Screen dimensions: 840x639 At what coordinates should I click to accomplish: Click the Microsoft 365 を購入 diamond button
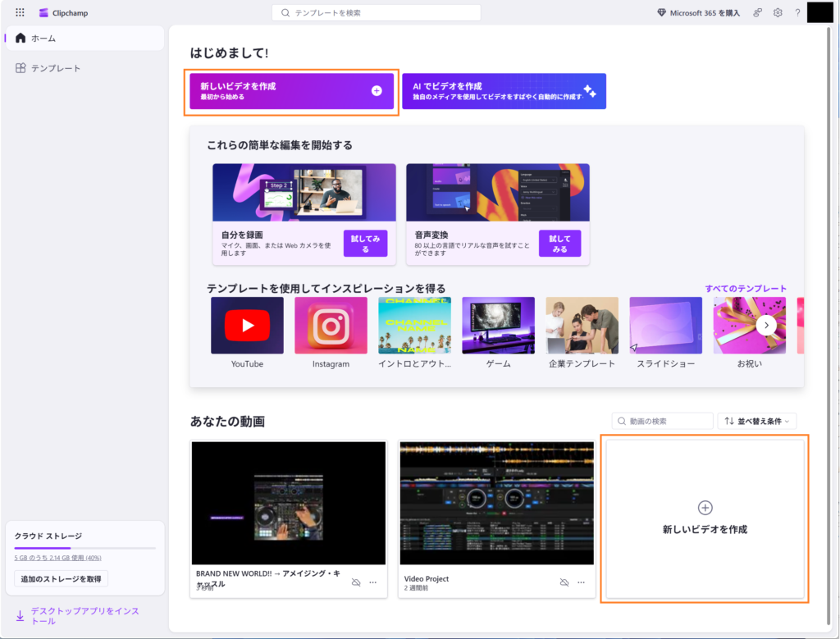click(x=698, y=12)
